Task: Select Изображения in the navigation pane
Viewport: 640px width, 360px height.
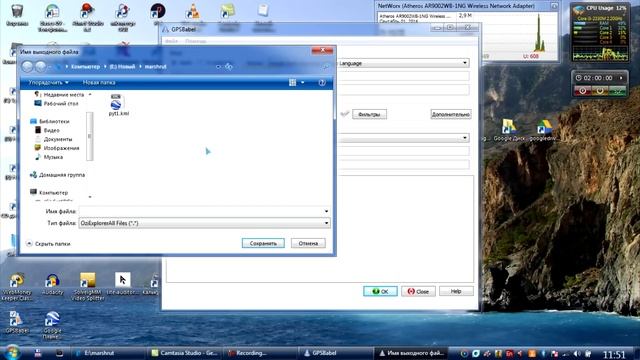Action: click(57, 148)
